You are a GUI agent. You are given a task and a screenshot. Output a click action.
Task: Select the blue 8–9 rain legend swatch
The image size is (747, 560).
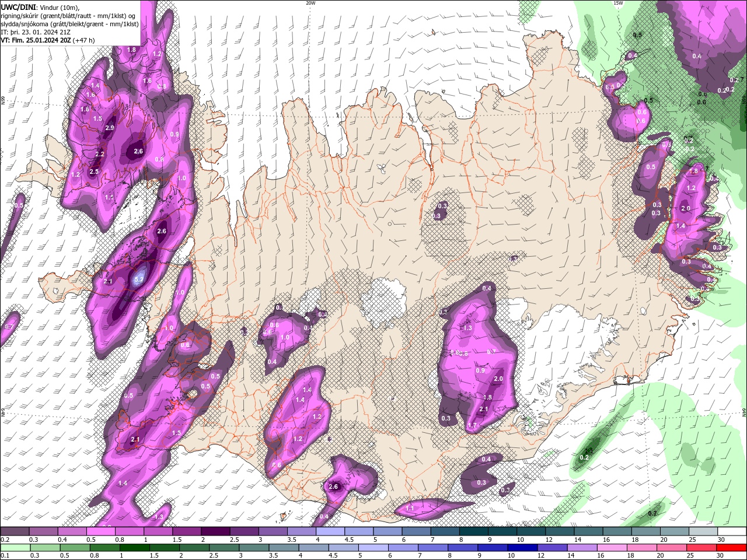[463, 548]
